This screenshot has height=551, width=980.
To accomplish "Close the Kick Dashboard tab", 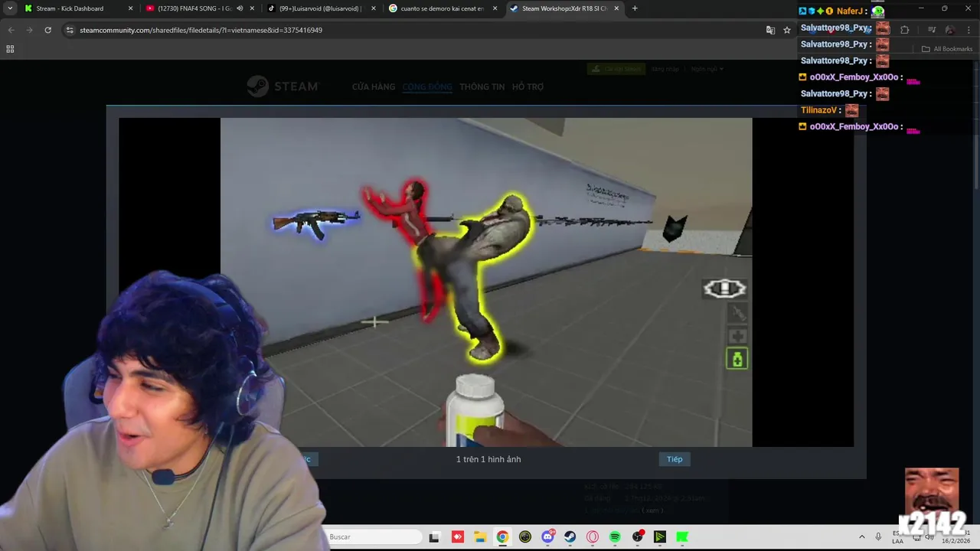I will [130, 8].
